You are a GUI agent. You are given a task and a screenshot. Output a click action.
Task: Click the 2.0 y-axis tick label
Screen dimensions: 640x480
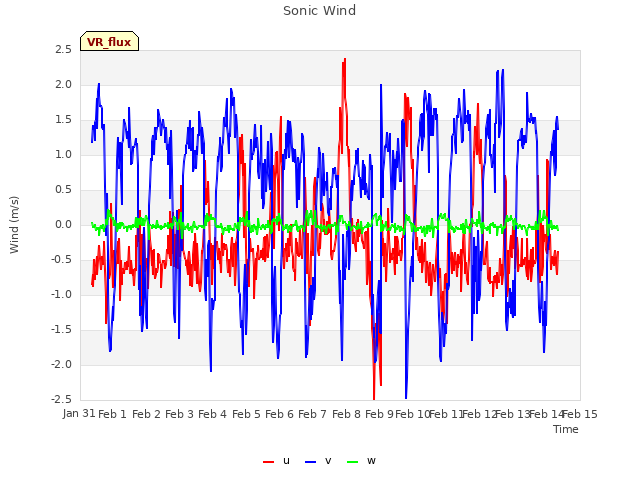click(63, 85)
